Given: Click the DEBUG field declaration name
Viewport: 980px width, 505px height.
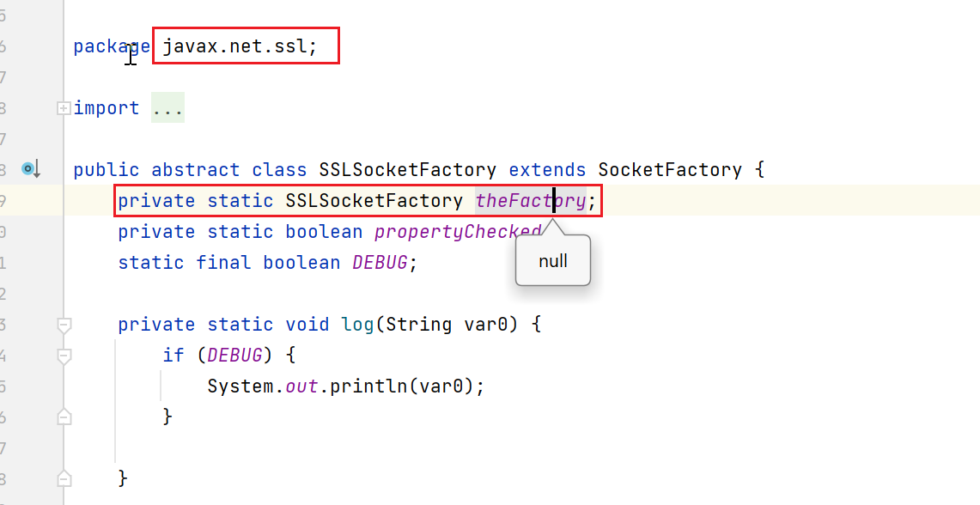Looking at the screenshot, I should point(380,263).
